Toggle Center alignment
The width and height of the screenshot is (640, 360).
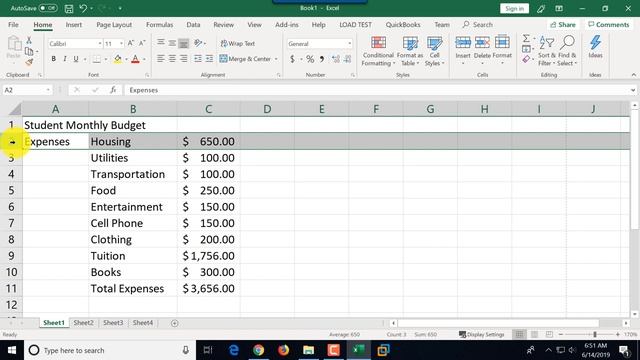tap(172, 59)
